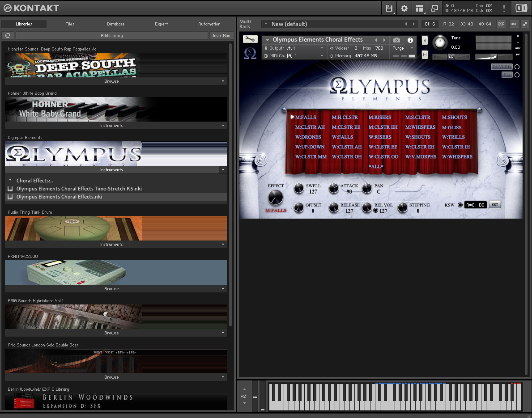This screenshot has width=532, height=418.
Task: Open Olympus Elements Choral Effects Time-Stretch K5.nki
Action: click(x=79, y=189)
